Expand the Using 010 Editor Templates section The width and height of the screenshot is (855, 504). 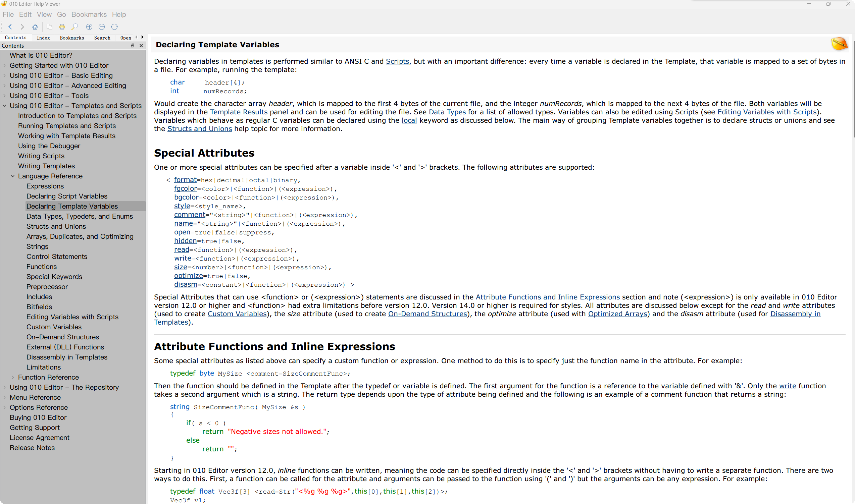click(5, 106)
